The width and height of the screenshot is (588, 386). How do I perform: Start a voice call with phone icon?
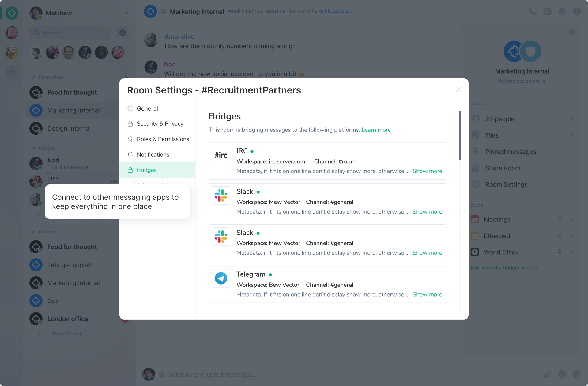point(533,12)
